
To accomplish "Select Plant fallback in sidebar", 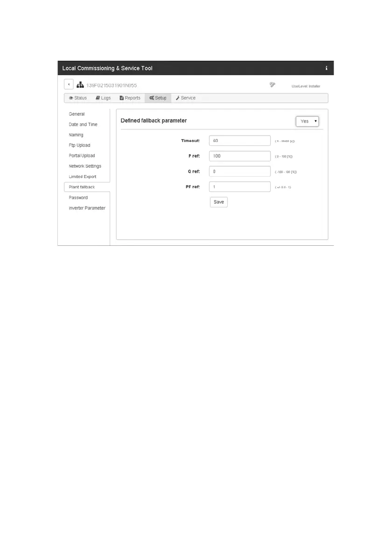I will (x=87, y=187).
